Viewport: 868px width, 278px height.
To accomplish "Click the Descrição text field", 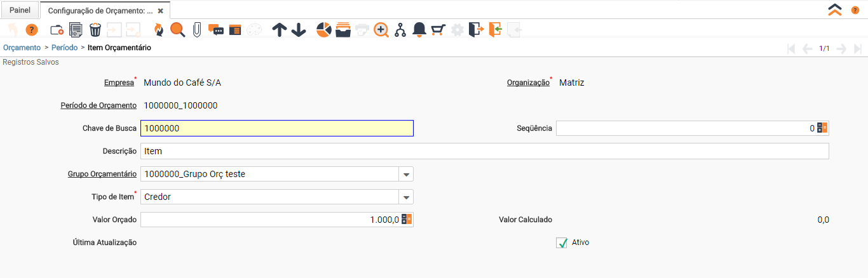I will coord(484,151).
